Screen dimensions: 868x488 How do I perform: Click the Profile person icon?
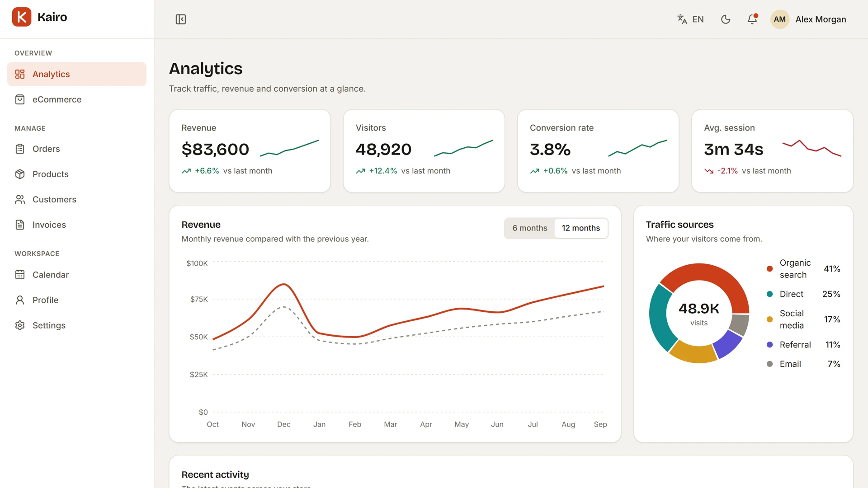pyautogui.click(x=20, y=300)
